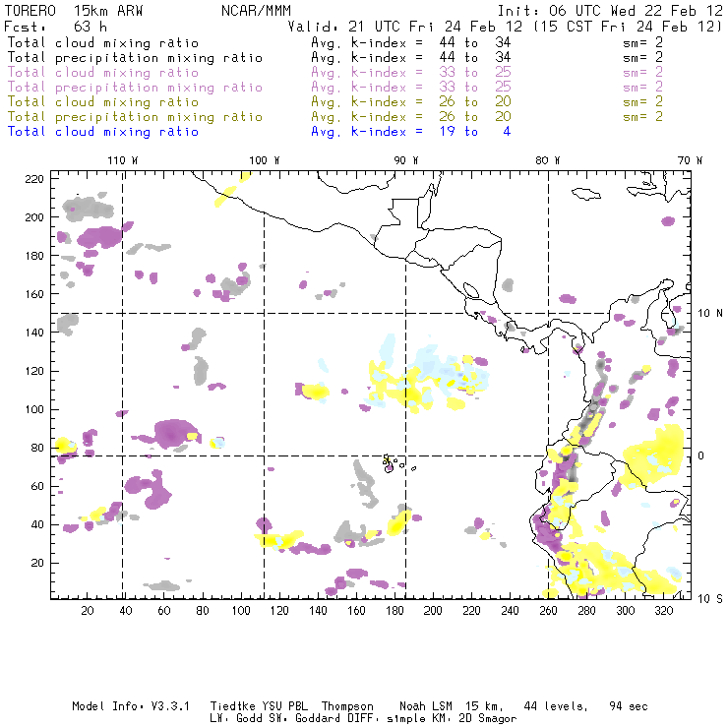
Task: Click the 'NCAR/MMM' header text
Action: 257,11
